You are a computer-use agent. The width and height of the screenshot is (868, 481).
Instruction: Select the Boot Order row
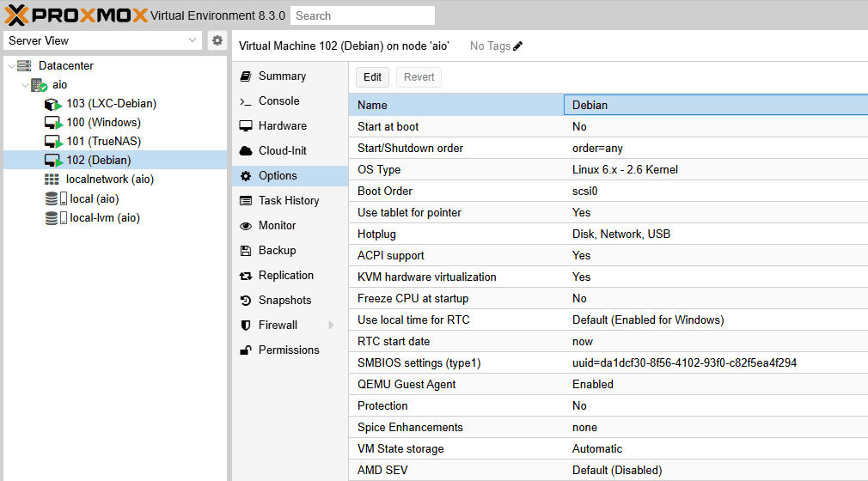(608, 191)
